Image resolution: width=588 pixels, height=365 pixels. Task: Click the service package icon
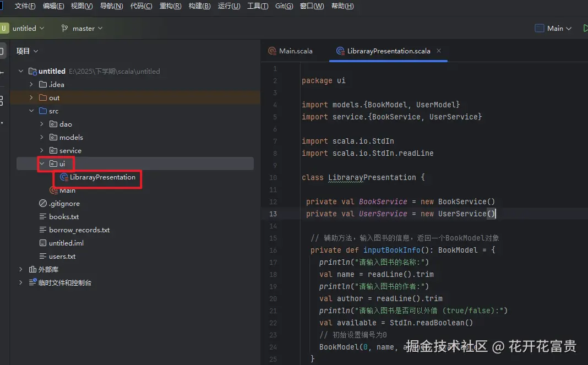coord(53,150)
